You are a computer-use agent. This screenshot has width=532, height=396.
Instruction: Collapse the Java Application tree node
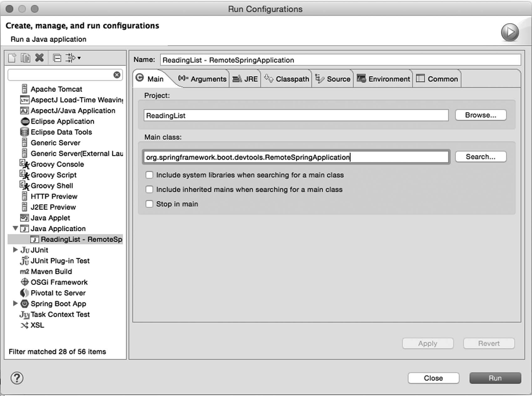[15, 228]
